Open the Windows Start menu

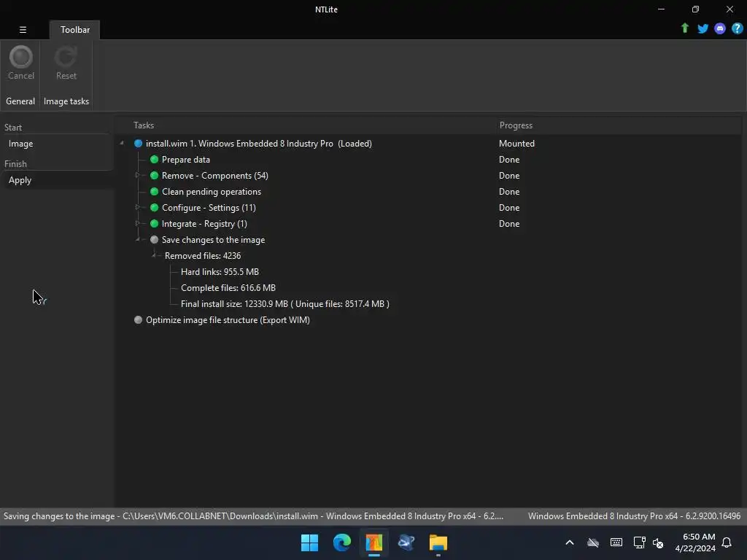[309, 542]
